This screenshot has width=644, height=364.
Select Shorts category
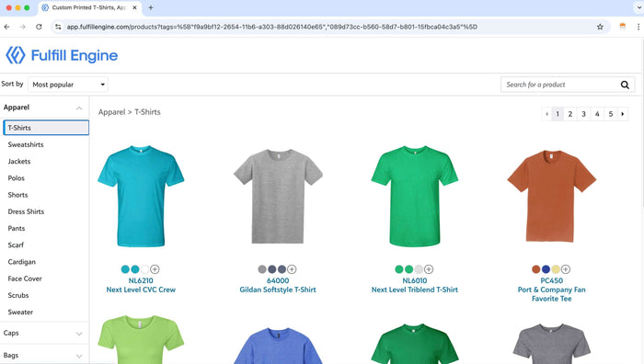pos(17,195)
